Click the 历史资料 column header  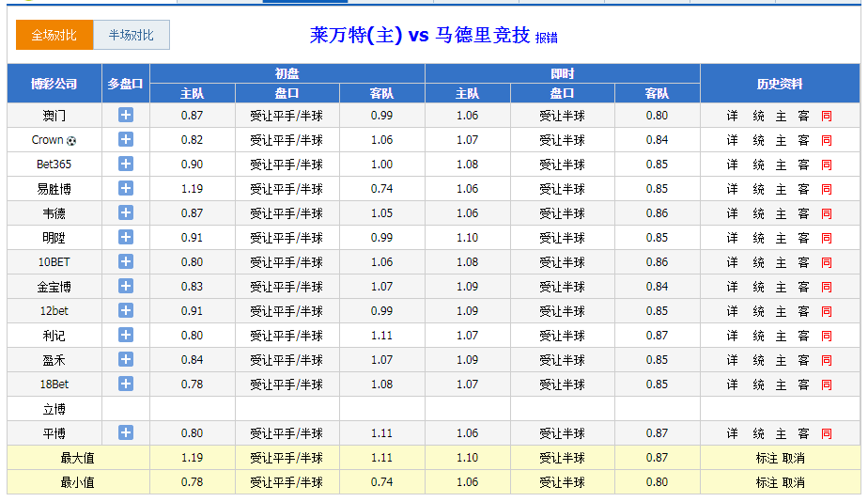[780, 84]
